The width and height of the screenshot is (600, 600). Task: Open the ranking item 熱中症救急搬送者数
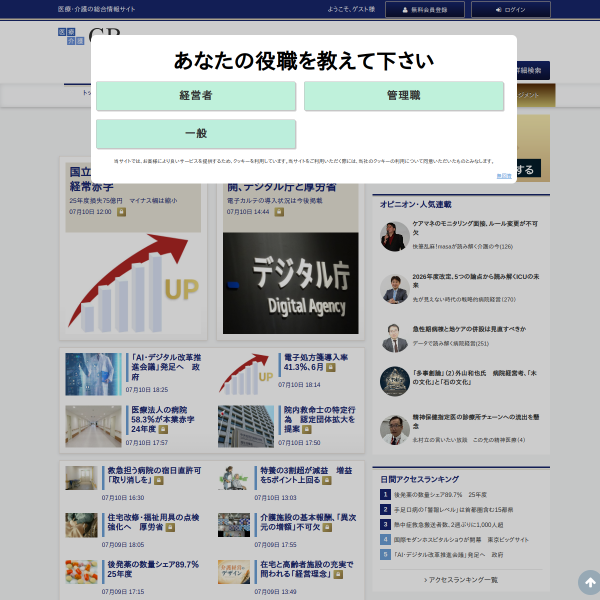point(448,525)
